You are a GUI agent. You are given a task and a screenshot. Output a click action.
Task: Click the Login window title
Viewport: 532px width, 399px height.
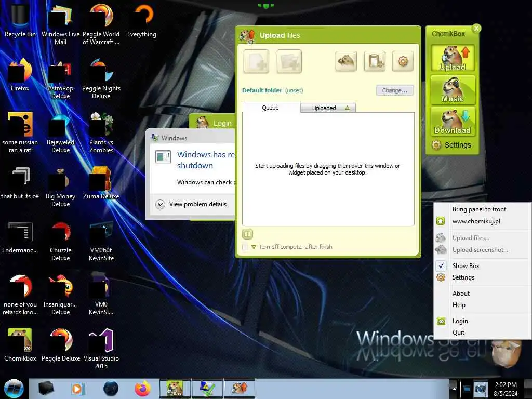point(222,123)
